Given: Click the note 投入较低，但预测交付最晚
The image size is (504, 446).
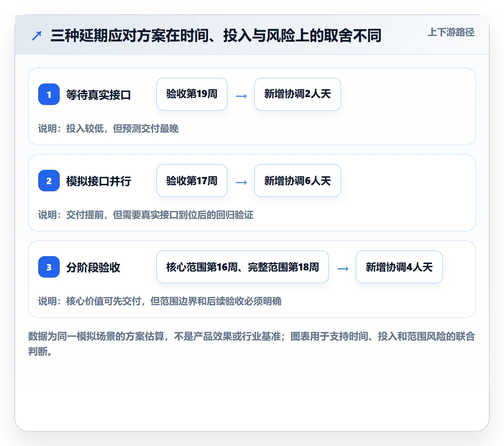Looking at the screenshot, I should (108, 128).
